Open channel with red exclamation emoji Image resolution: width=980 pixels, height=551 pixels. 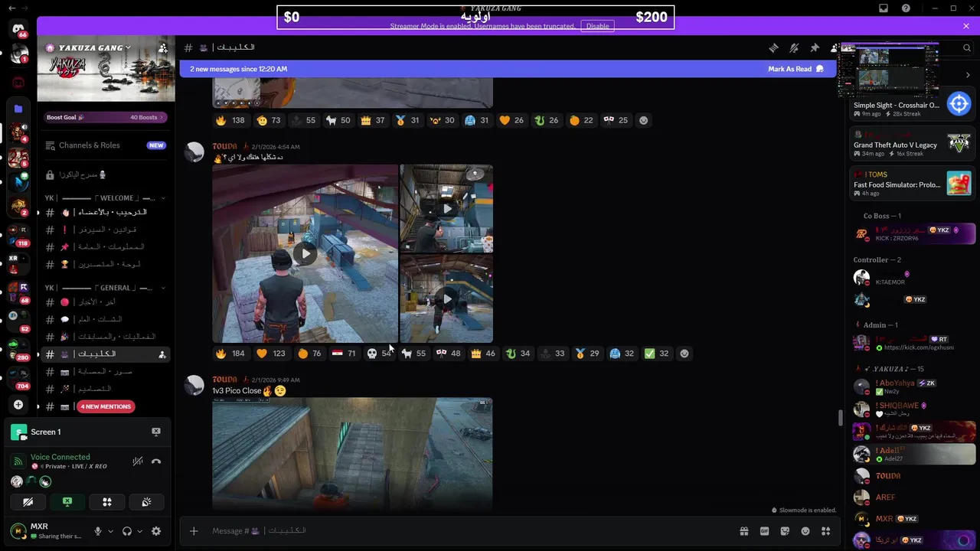(106, 230)
